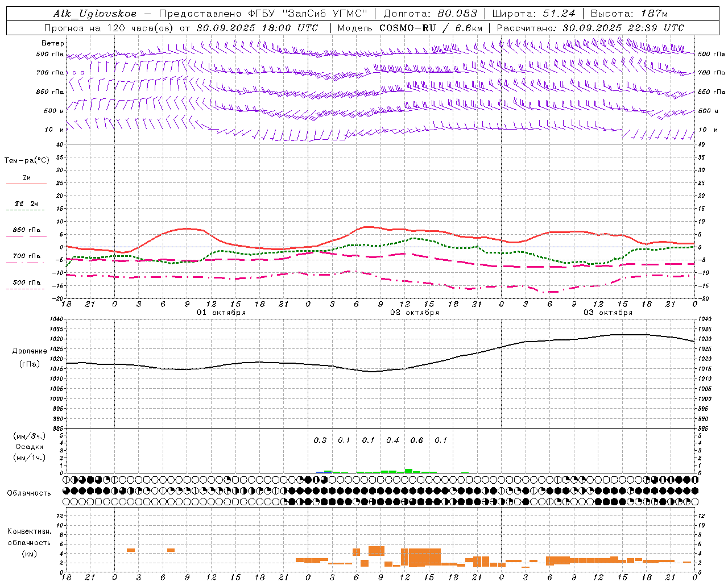Select the 'Широта: 51.24' latitude value
The image size is (728, 582).
point(533,14)
